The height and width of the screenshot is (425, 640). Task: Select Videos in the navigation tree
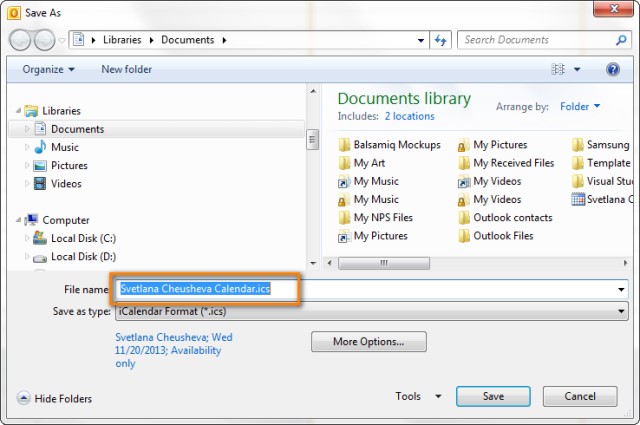(66, 184)
